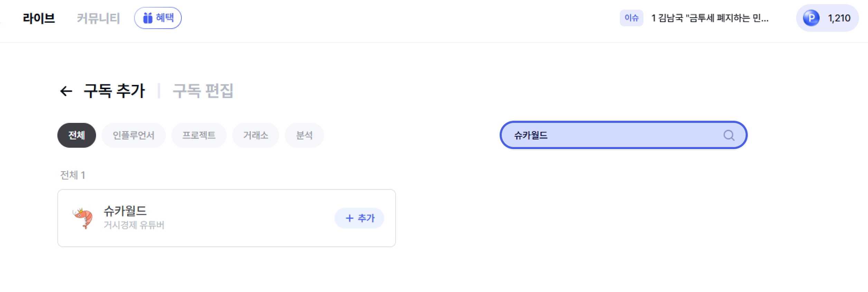
Task: Open the 혜택 benefits button
Action: (x=158, y=18)
